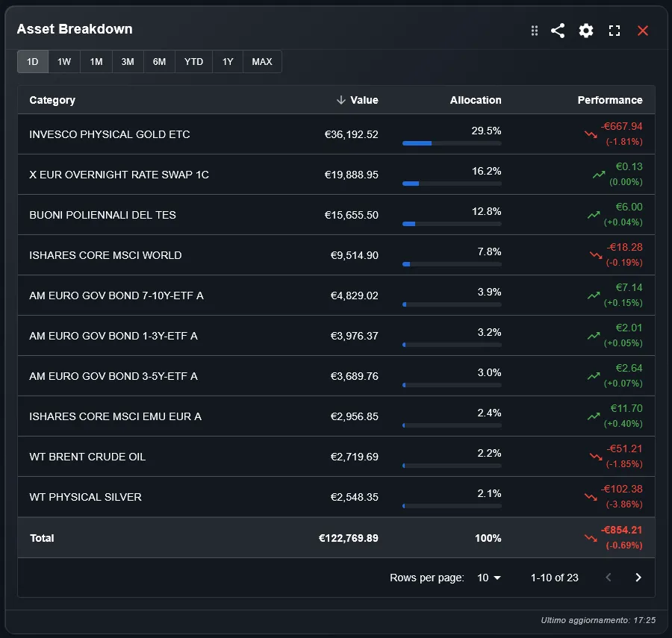Enable the MAX time range
Viewport: 672px width, 638px height.
(261, 61)
